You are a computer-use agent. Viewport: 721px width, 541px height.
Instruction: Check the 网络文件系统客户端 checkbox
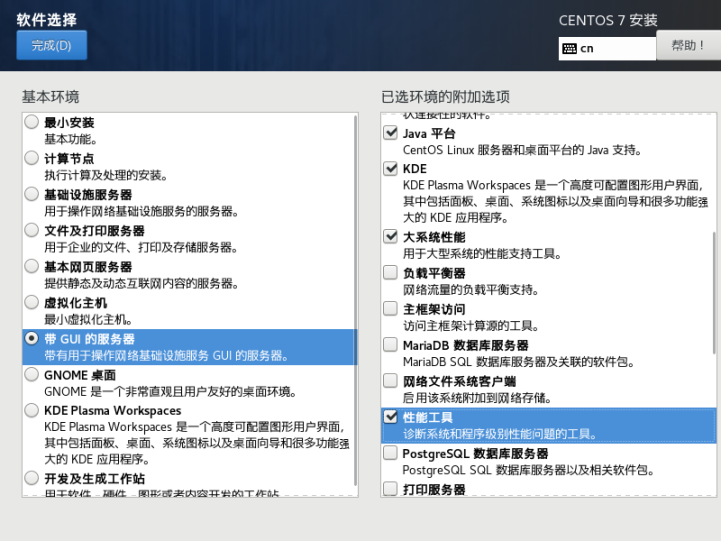390,381
